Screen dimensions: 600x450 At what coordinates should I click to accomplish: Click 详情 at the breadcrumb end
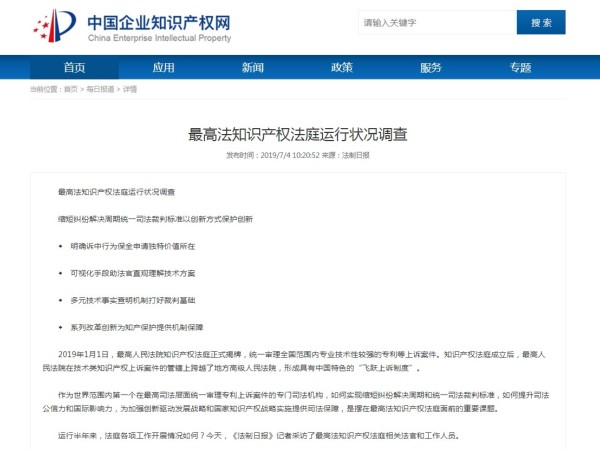point(130,89)
